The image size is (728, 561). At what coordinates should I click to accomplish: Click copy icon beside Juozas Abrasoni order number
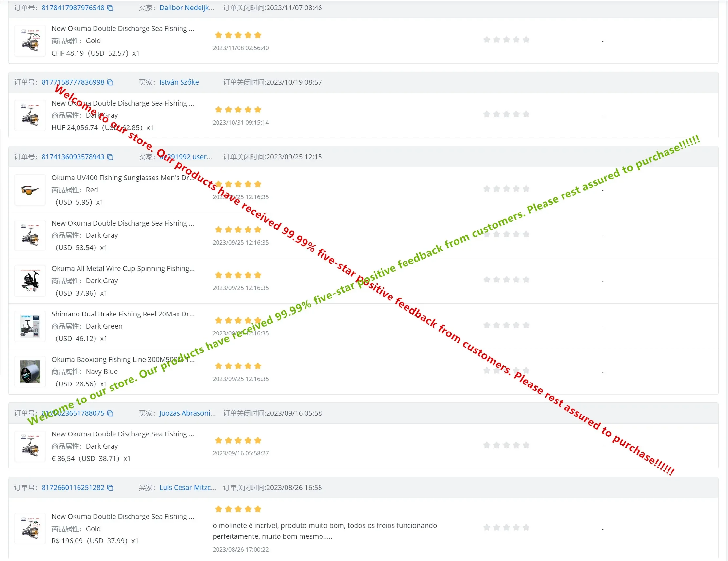[110, 413]
